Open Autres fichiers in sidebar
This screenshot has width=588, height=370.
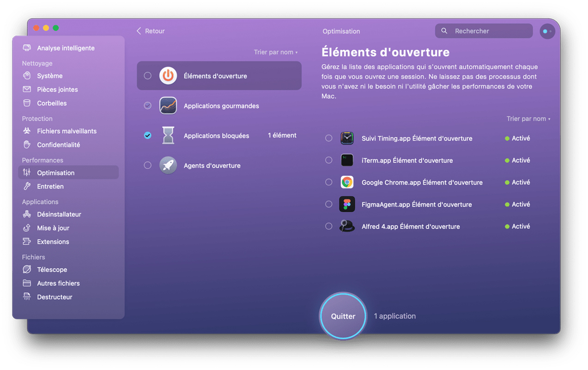(68, 283)
